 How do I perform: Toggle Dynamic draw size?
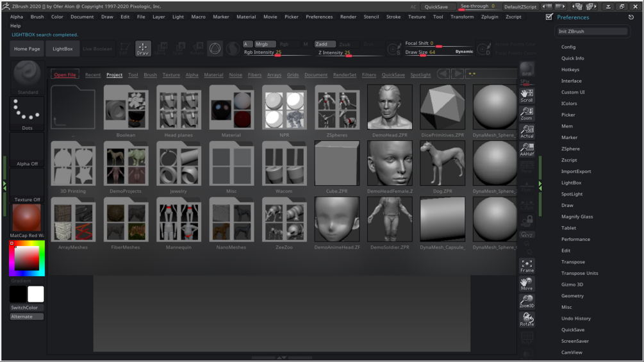tap(464, 52)
